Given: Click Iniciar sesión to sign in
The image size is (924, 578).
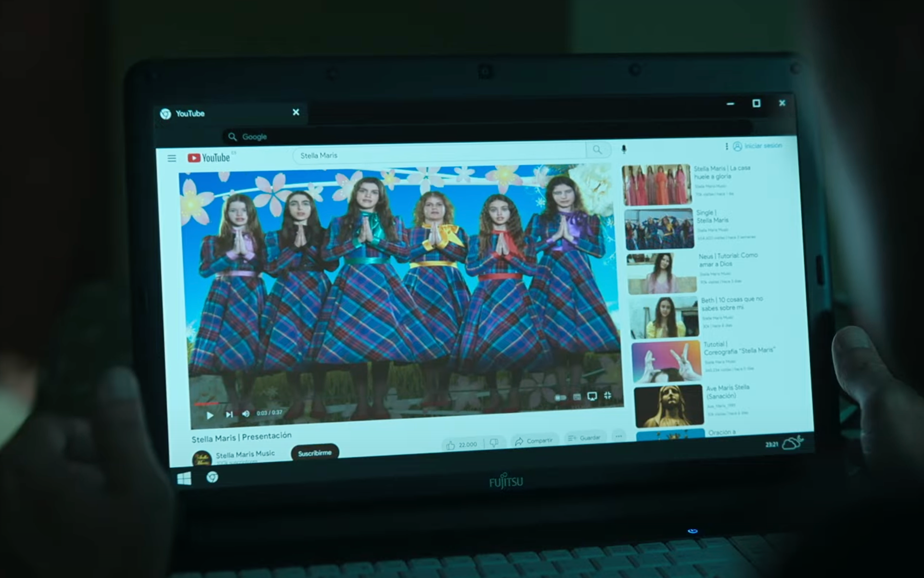Looking at the screenshot, I should (757, 145).
